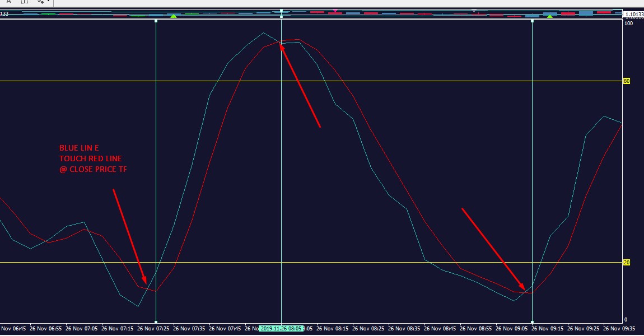The image size is (644, 336).
Task: Click the 26 Nov 07:15 time label
Action: (117, 329)
